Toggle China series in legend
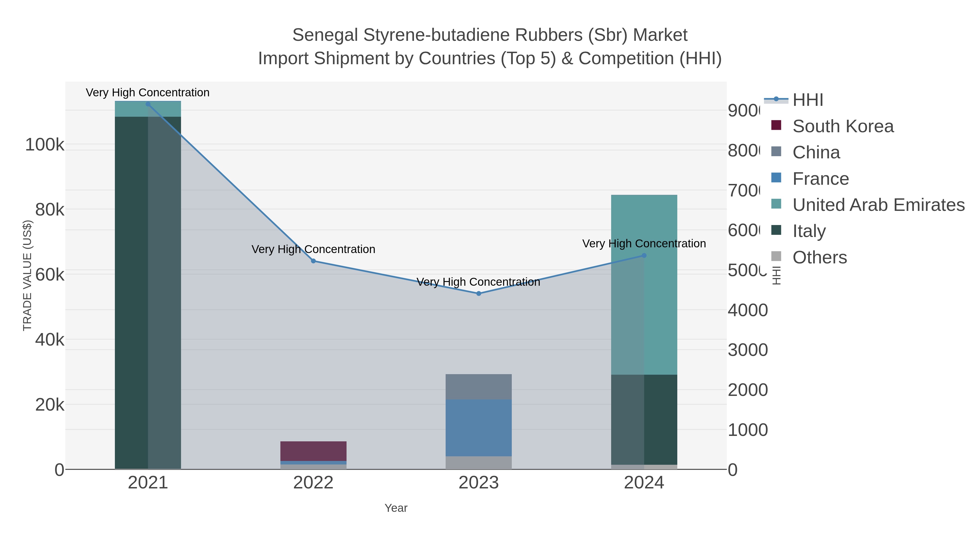Screen dimensions: 980x551 pos(806,152)
